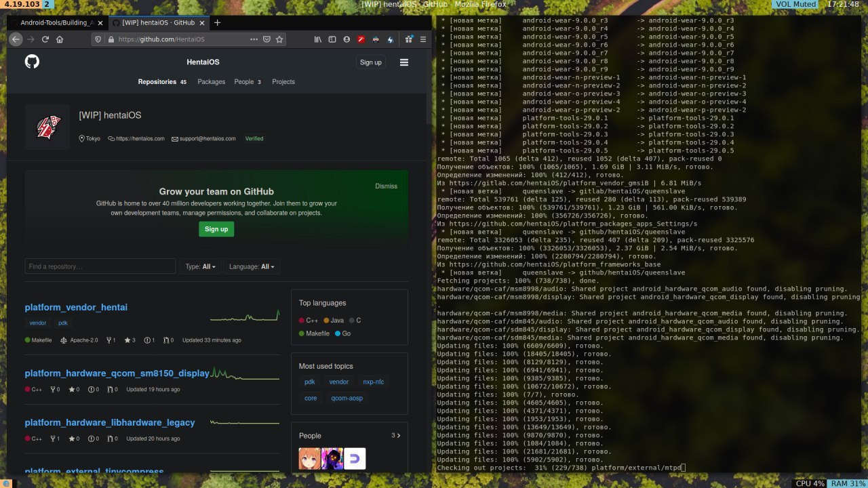Click the Sign up button in GitHub header
Image resolution: width=868 pixels, height=488 pixels.
tap(370, 62)
